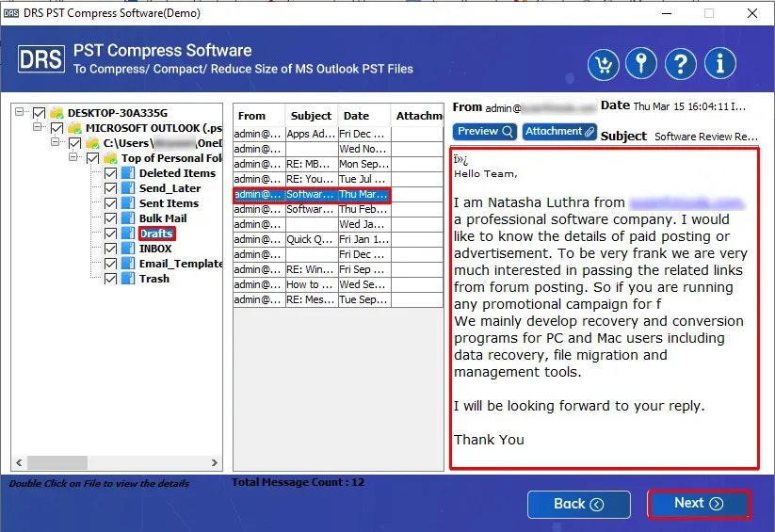The width and height of the screenshot is (775, 532).
Task: Select the email row 'RE: Win…'
Action: (x=338, y=270)
